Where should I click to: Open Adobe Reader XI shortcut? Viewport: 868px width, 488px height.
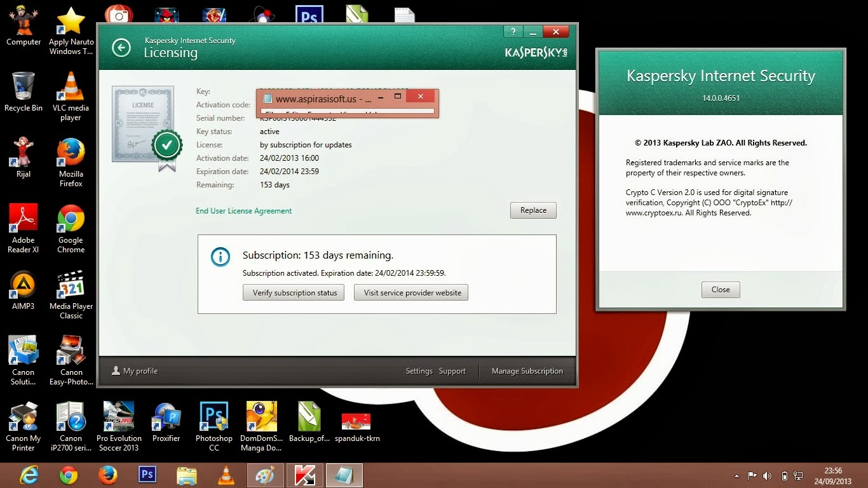tap(24, 229)
